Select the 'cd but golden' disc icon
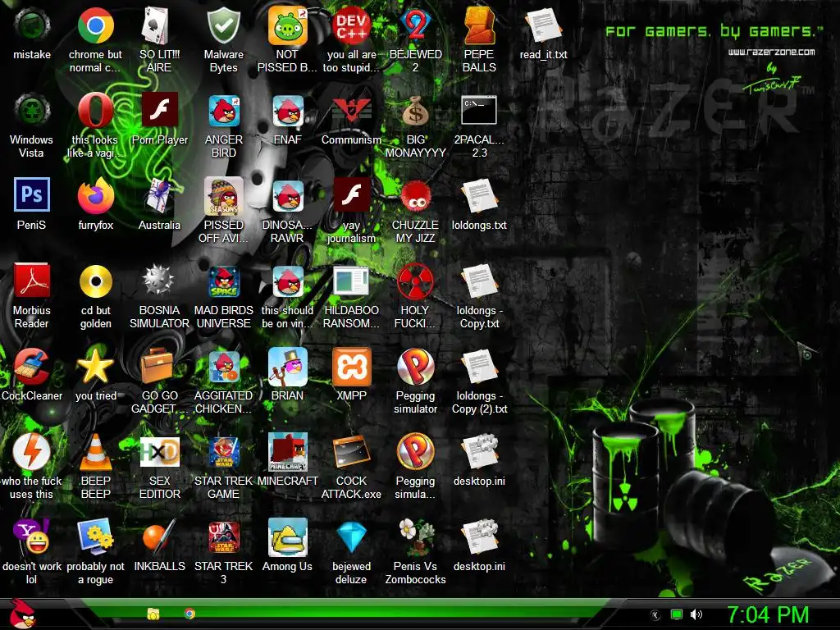Screen dimensions: 840x630 [x=95, y=281]
